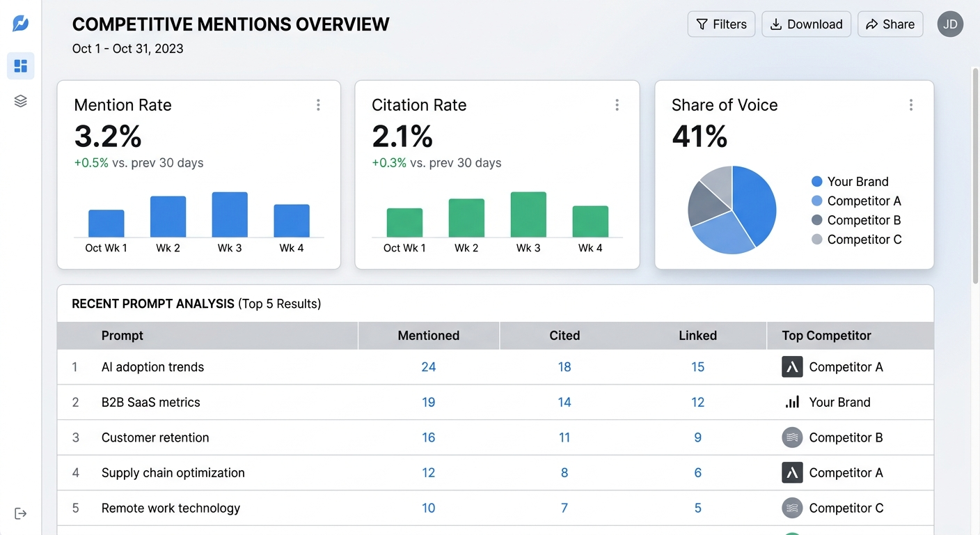Click the log out icon at sidebar bottom
The width and height of the screenshot is (980, 535).
[x=20, y=513]
